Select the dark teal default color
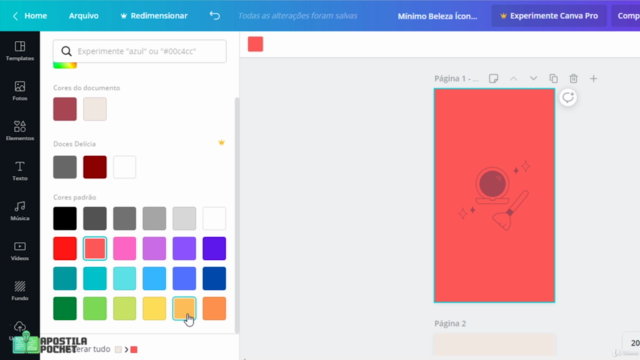Screen dimensions: 640x360 click(x=65, y=278)
